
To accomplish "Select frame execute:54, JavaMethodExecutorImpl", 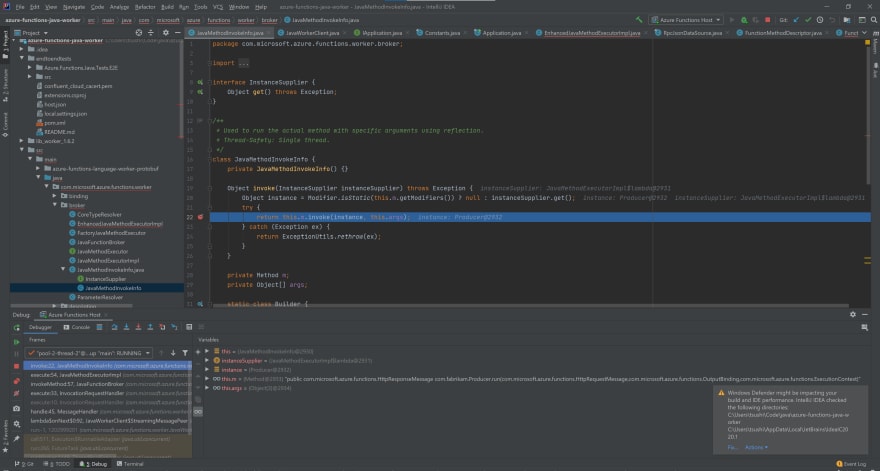I will (108, 375).
